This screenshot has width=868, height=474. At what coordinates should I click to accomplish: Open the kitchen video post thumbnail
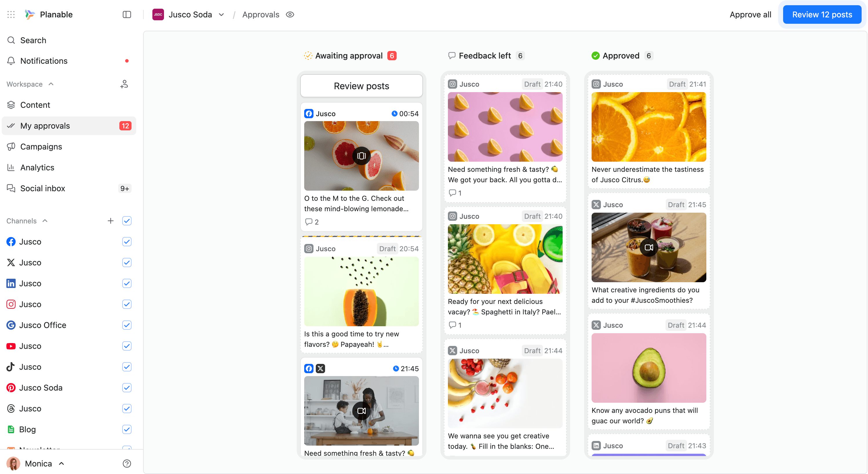coord(361,411)
